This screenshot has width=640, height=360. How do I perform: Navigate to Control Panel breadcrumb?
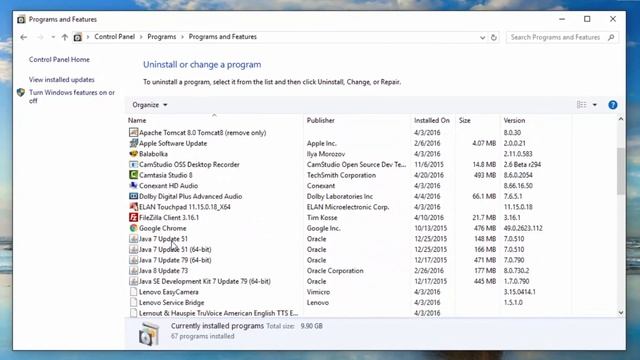115,37
